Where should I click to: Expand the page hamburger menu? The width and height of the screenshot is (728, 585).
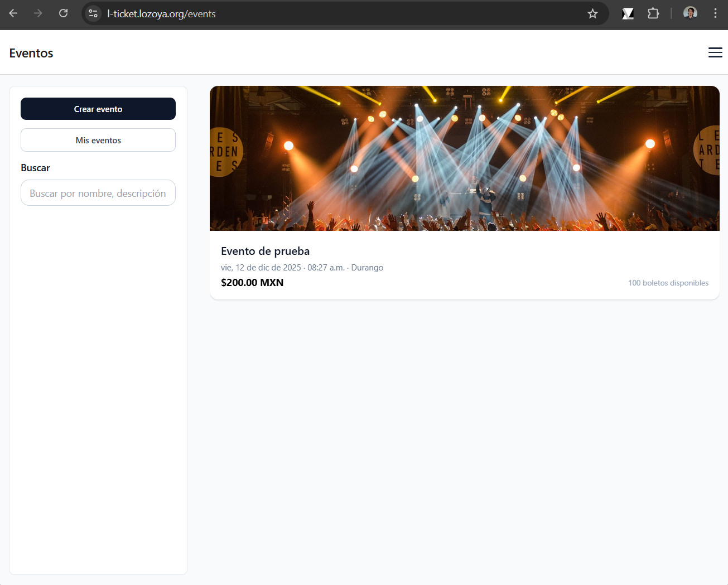coord(715,52)
